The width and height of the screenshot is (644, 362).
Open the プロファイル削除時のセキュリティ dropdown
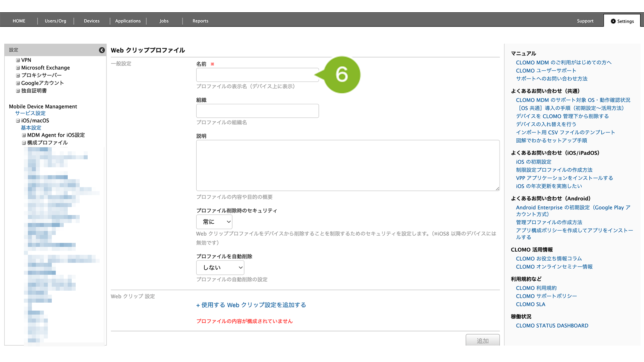pos(214,222)
